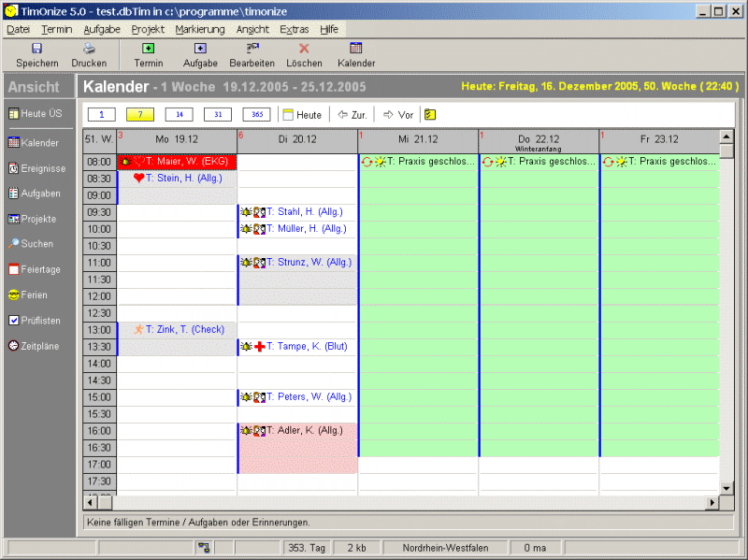Viewport: 748px width, 560px height.
Task: Select Do 22.12 Winteranfang header
Action: [x=539, y=141]
